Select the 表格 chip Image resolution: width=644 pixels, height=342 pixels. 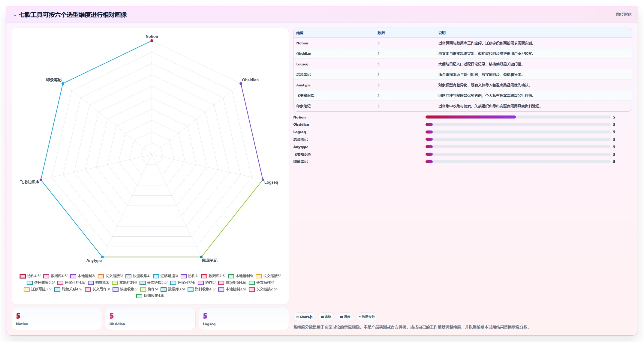326,317
